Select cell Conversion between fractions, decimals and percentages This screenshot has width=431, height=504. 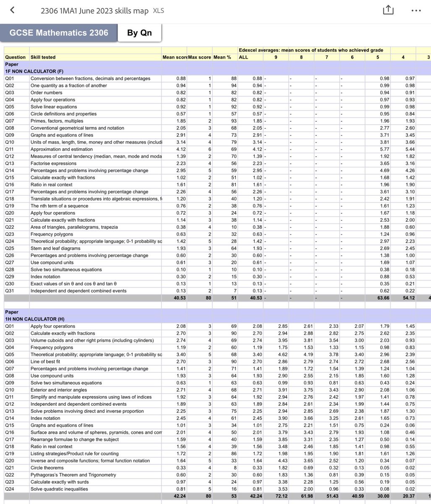point(95,79)
